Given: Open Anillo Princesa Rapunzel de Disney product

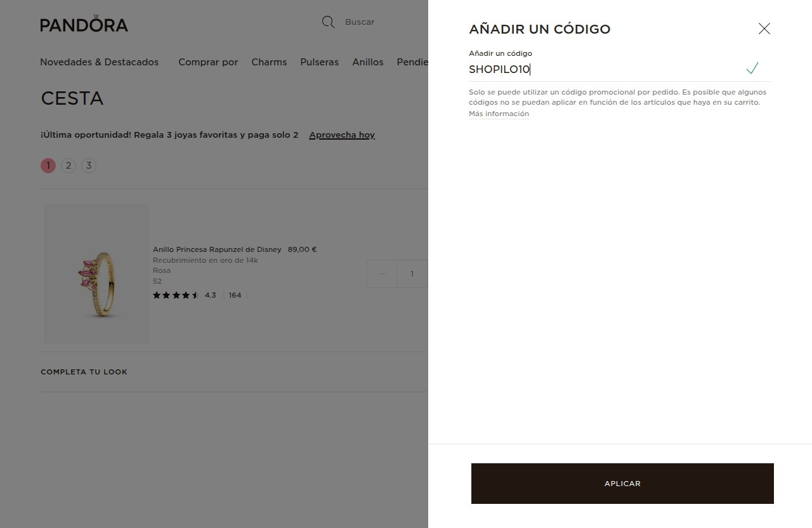Looking at the screenshot, I should click(x=217, y=249).
